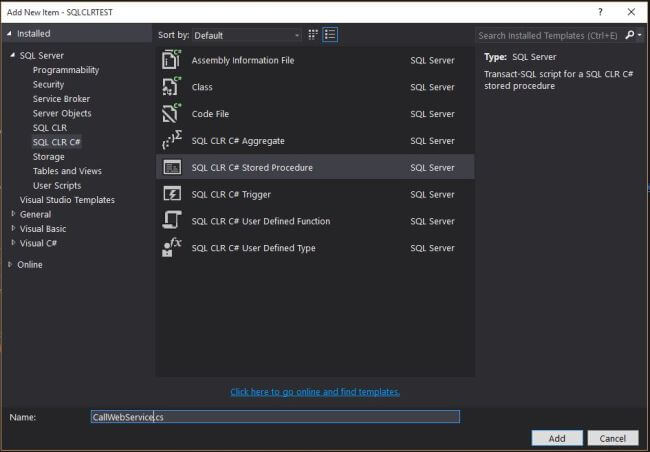Image resolution: width=650 pixels, height=452 pixels.
Task: Select the Code File template label
Action: coord(210,114)
